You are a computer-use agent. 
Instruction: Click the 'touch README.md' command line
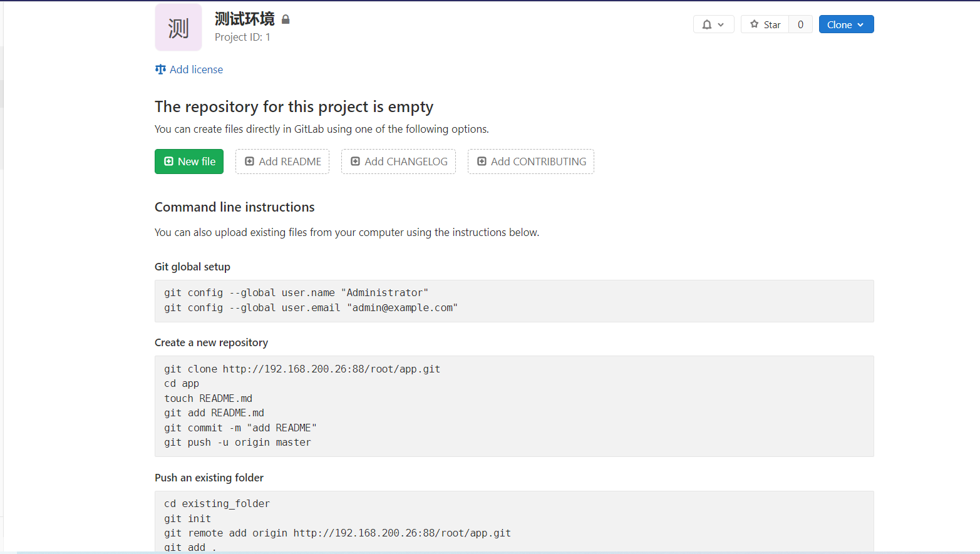click(x=208, y=399)
